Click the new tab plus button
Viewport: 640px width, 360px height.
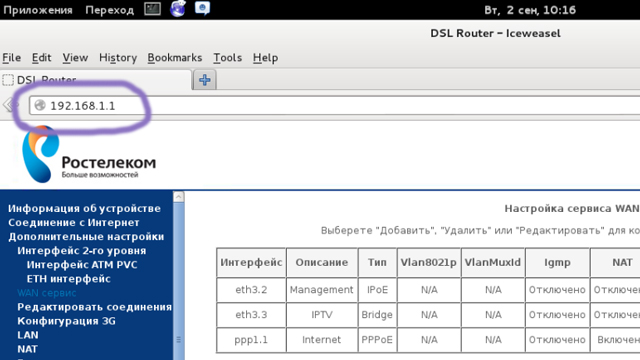tap(204, 80)
